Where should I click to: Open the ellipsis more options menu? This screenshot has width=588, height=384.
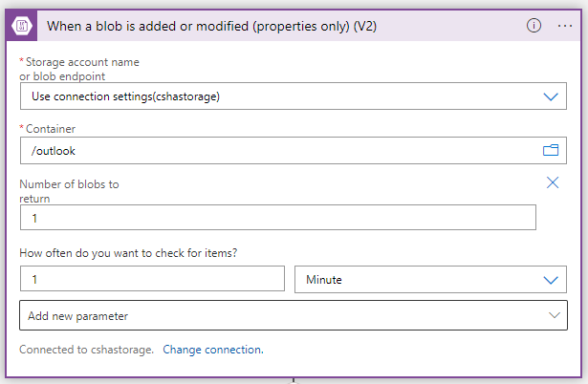564,26
